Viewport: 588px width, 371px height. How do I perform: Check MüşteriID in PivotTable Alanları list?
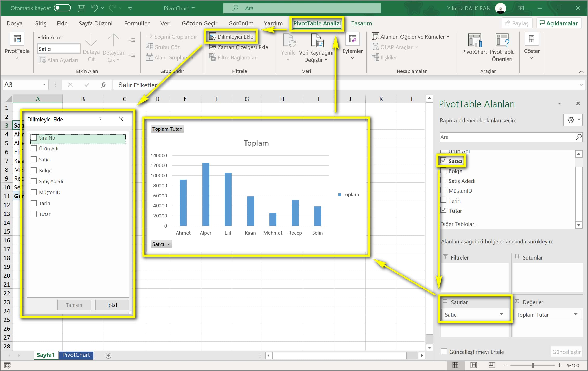tap(443, 190)
